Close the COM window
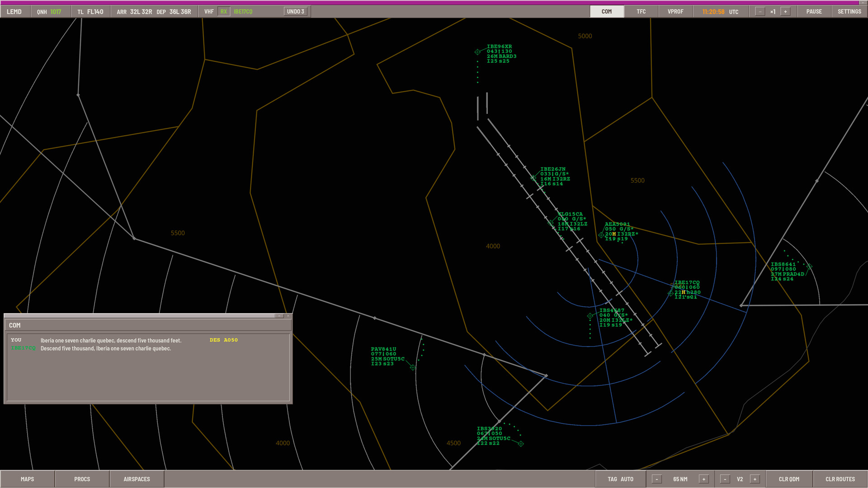 coord(288,316)
